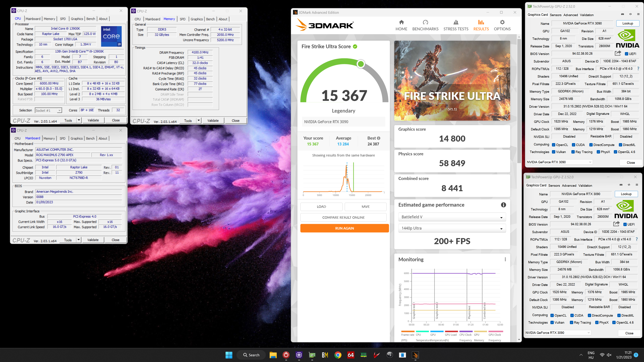This screenshot has height=362, width=644.
Task: Click BIOS export arrow in upper GPU-Z
Action: click(x=618, y=53)
